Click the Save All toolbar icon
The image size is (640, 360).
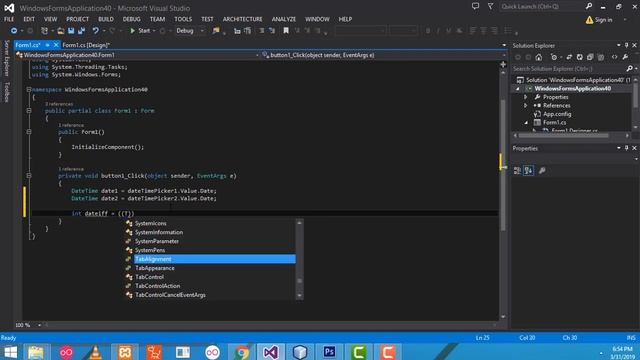coord(82,31)
